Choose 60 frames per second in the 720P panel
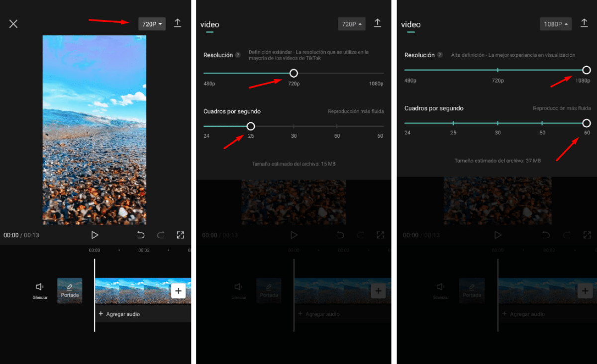The image size is (597, 364). [381, 136]
